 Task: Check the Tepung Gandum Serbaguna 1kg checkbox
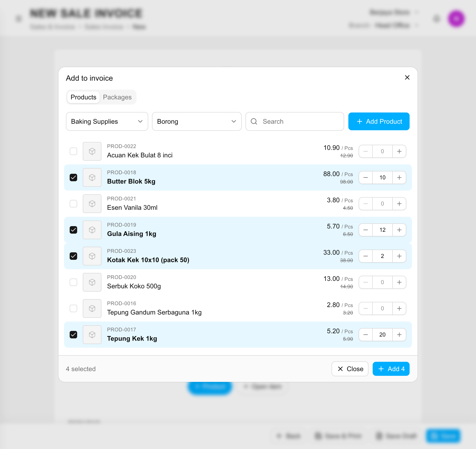[73, 308]
